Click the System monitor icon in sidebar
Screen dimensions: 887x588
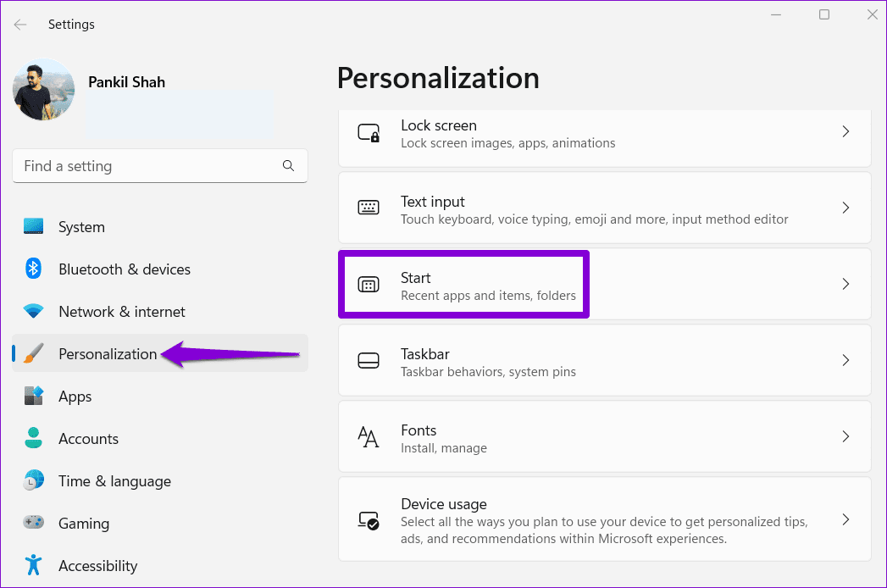coord(33,226)
